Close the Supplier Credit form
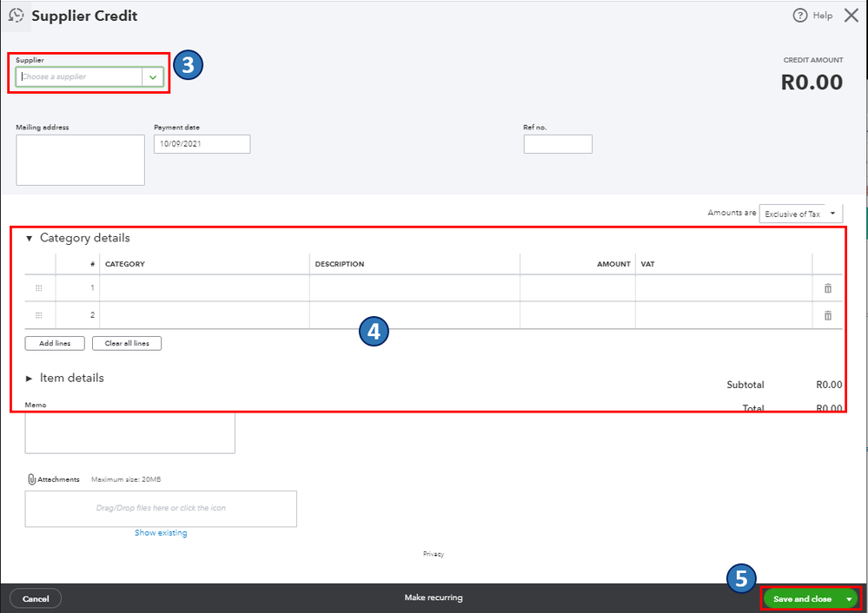This screenshot has width=868, height=613. 851,16
